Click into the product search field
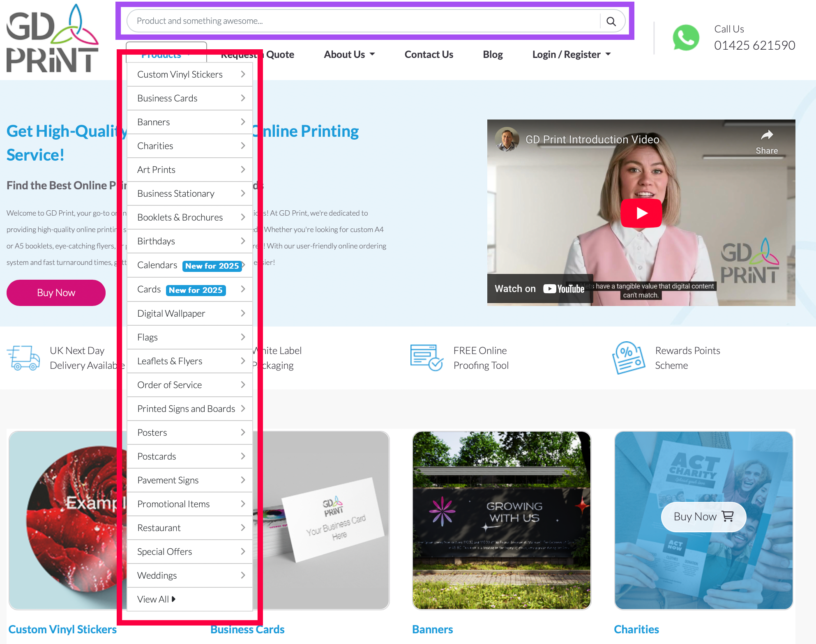The height and width of the screenshot is (644, 816). click(x=362, y=21)
